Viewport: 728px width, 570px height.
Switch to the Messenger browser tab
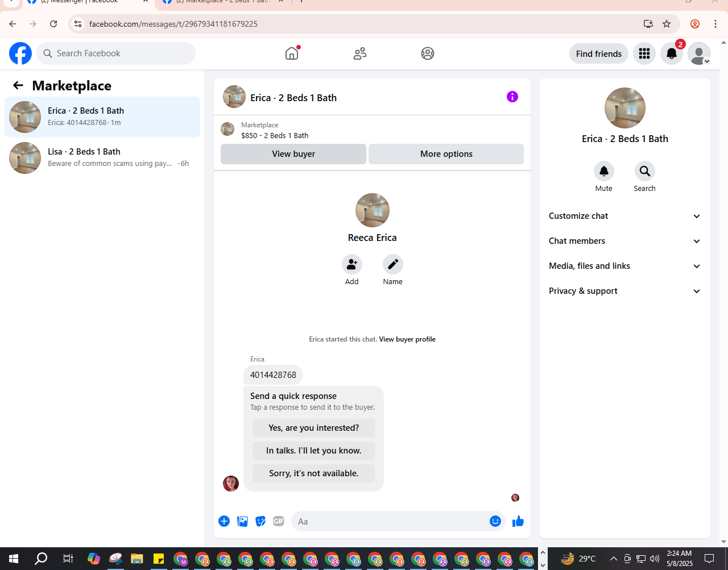pyautogui.click(x=88, y=2)
